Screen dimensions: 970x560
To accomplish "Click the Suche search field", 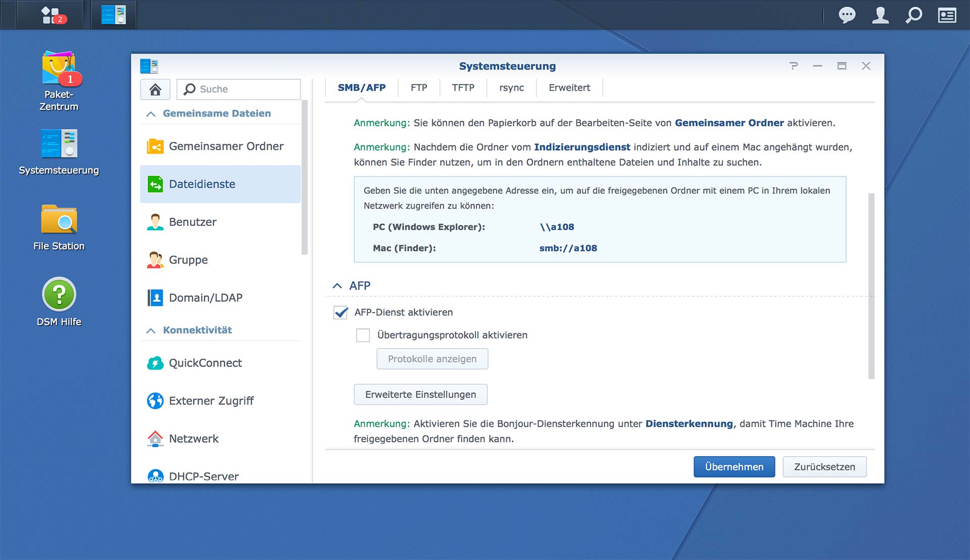I will (238, 89).
